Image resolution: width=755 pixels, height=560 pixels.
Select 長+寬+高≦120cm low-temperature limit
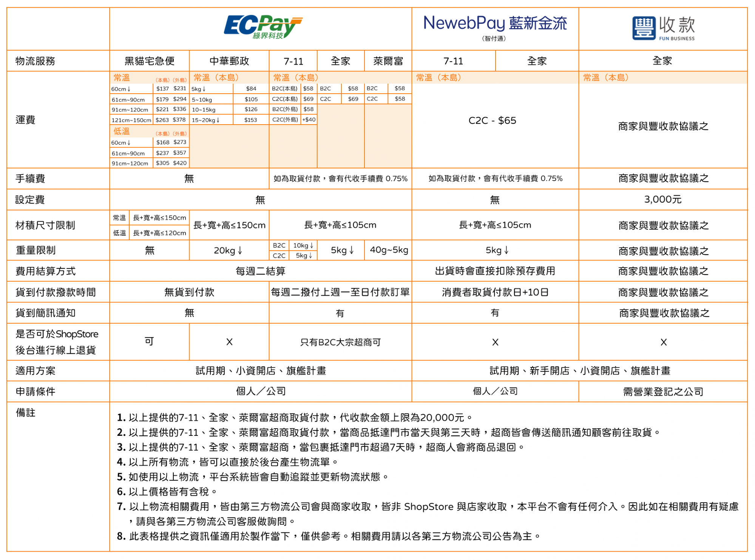[x=159, y=233]
